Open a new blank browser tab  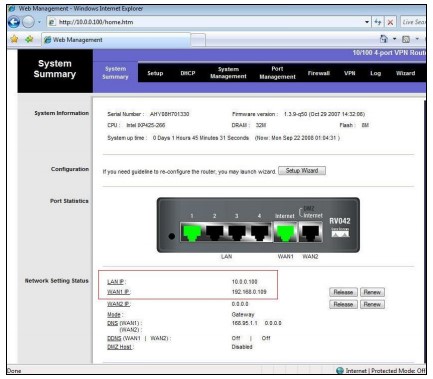pos(198,40)
